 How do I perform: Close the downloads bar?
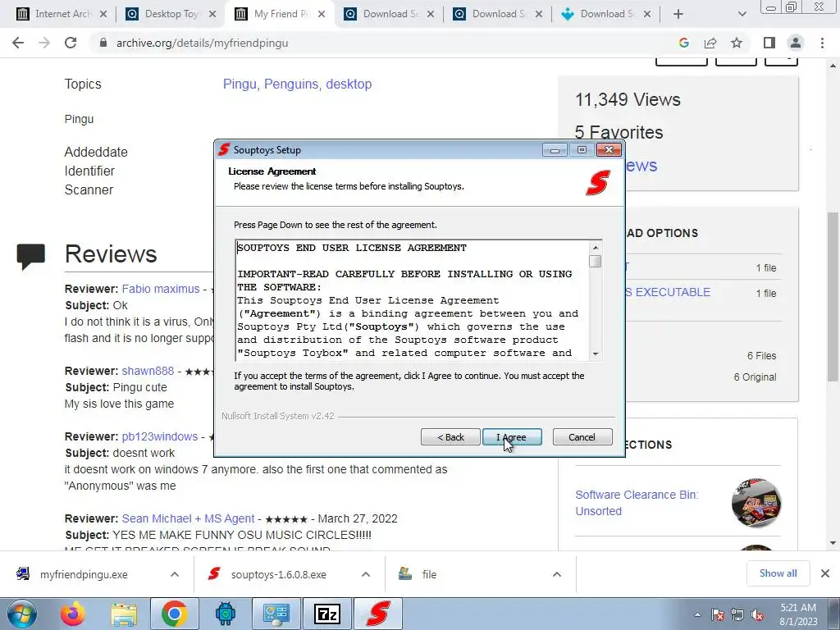[825, 573]
